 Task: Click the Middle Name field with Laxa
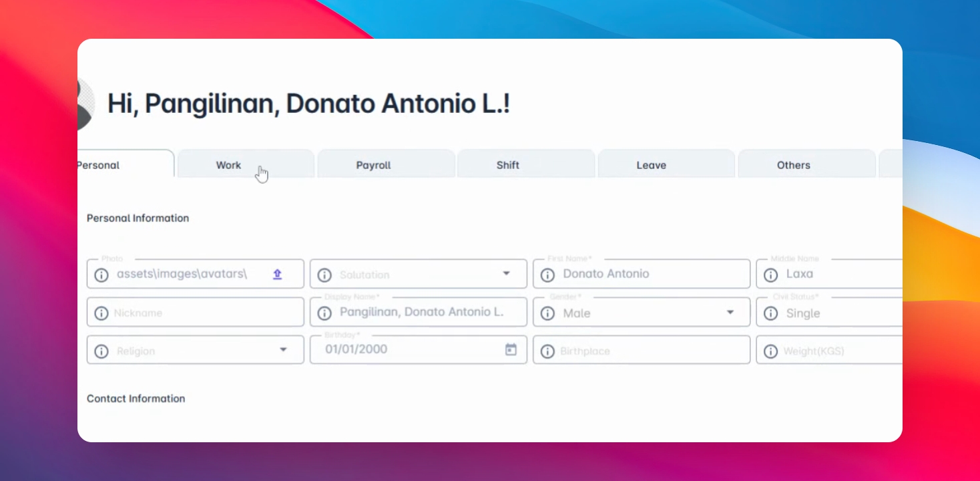829,274
